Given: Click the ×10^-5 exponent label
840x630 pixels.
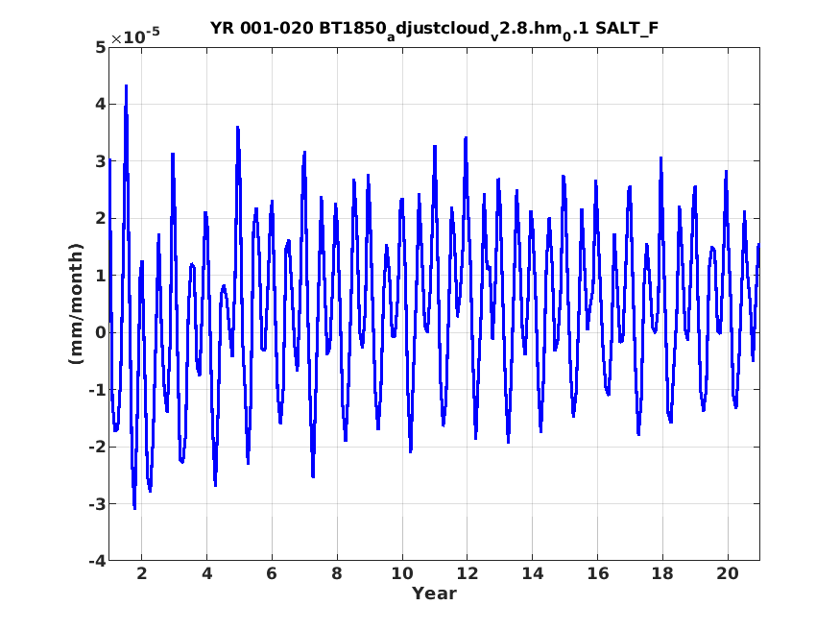Looking at the screenshot, I should (x=135, y=36).
